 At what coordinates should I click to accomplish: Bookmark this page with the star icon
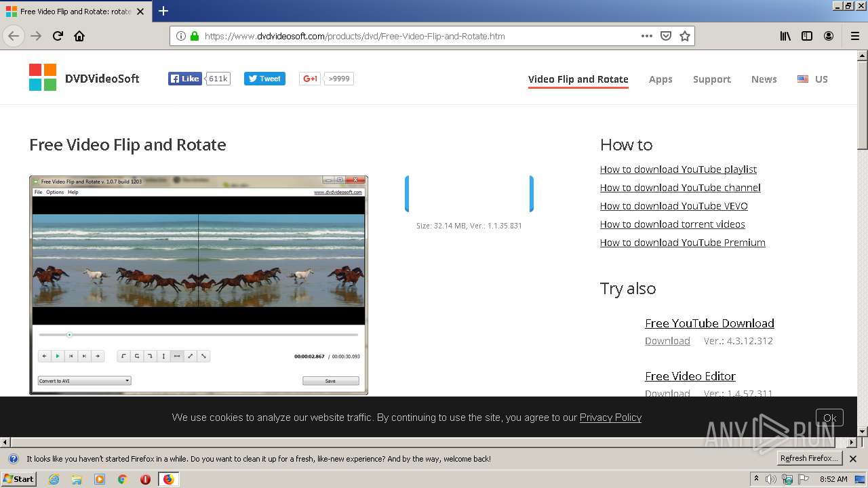685,36
